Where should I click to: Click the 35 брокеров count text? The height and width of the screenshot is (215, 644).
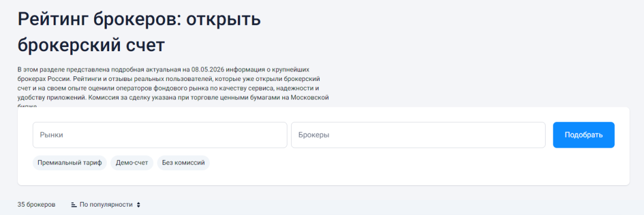36,204
